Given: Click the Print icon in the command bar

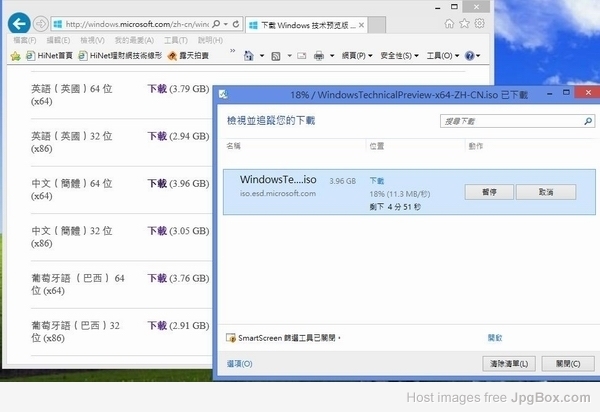Looking at the screenshot, I should (316, 56).
